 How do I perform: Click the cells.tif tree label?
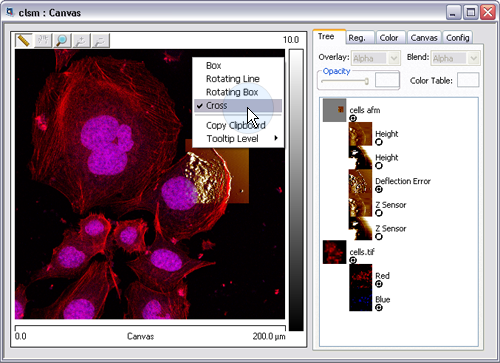pos(362,252)
